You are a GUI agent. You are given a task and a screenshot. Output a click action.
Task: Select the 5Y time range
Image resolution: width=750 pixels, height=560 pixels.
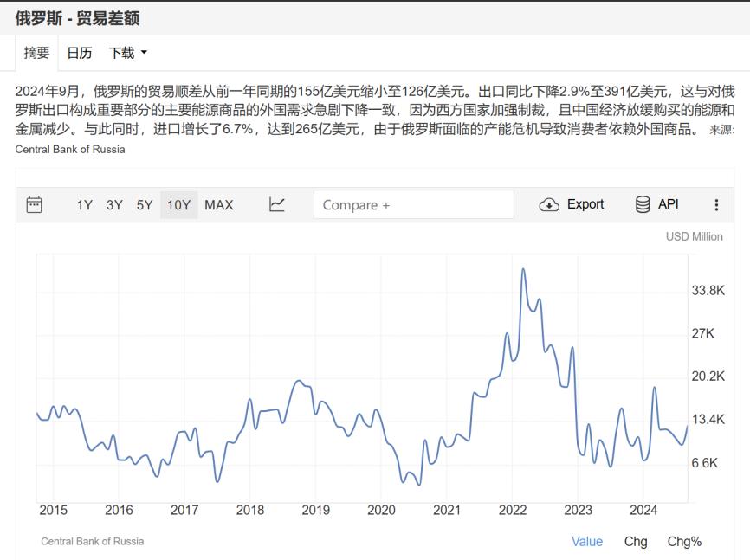click(x=145, y=205)
